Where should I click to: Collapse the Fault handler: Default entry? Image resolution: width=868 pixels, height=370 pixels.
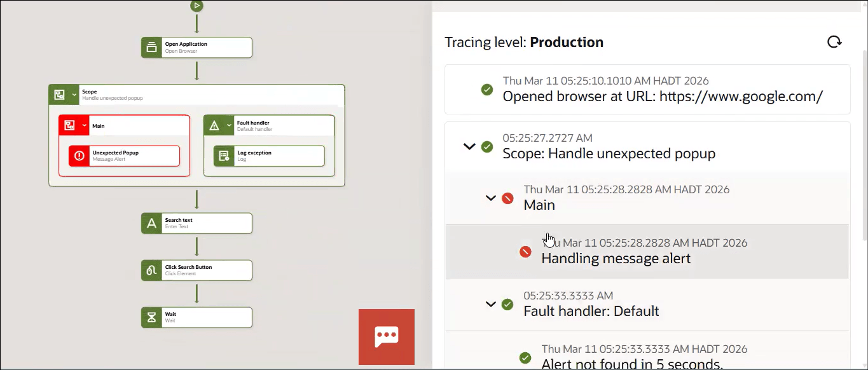pyautogui.click(x=490, y=305)
